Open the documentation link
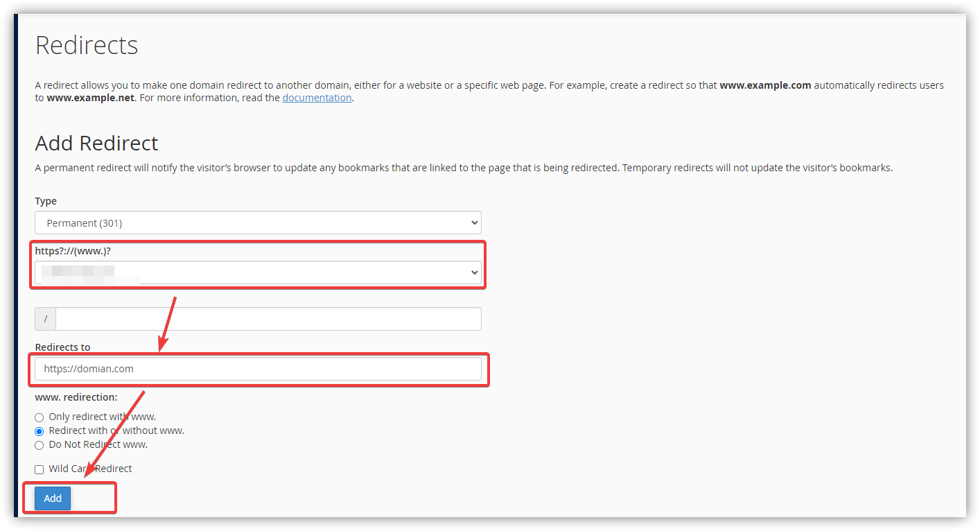 tap(317, 98)
